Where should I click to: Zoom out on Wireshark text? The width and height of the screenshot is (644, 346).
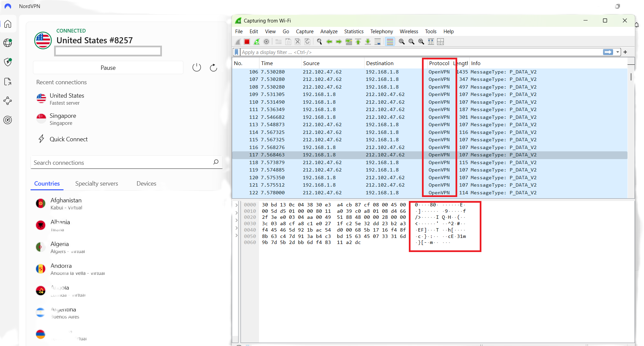412,42
